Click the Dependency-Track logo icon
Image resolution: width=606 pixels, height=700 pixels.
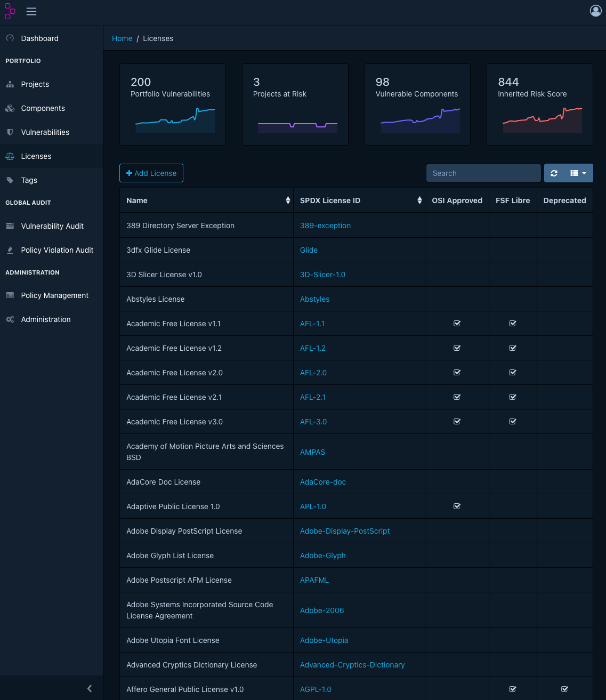(x=10, y=11)
